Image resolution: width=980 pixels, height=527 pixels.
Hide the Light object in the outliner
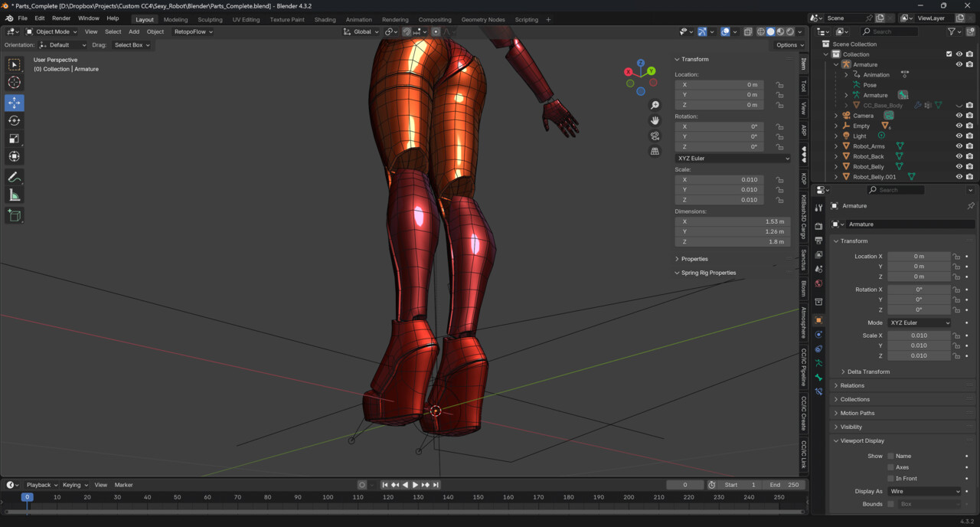pyautogui.click(x=959, y=136)
